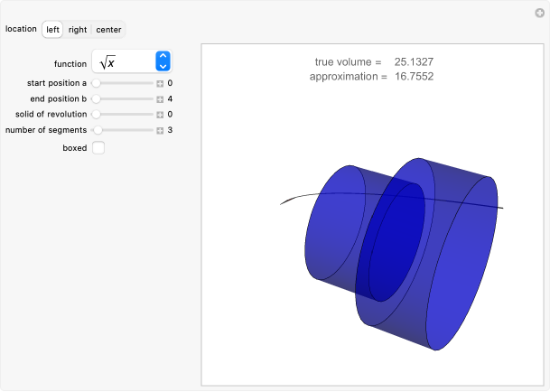
Task: Click the function dropdown stepper arrows
Action: pos(163,61)
